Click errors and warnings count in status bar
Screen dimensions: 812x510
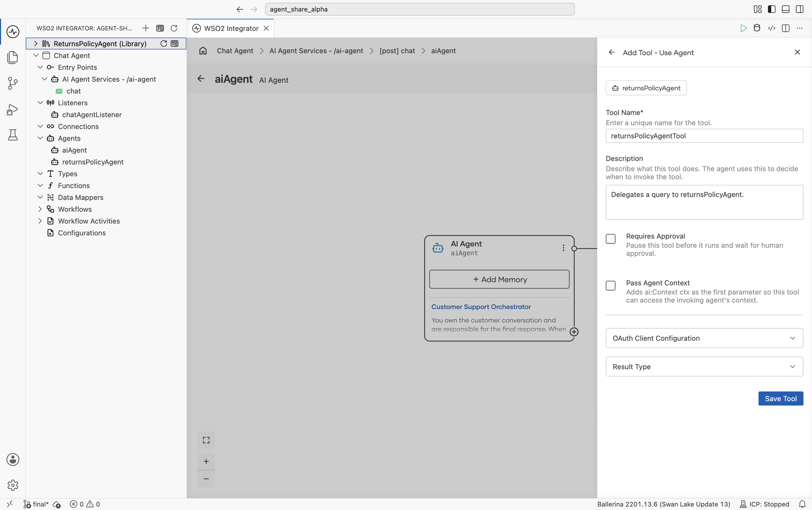(85, 504)
